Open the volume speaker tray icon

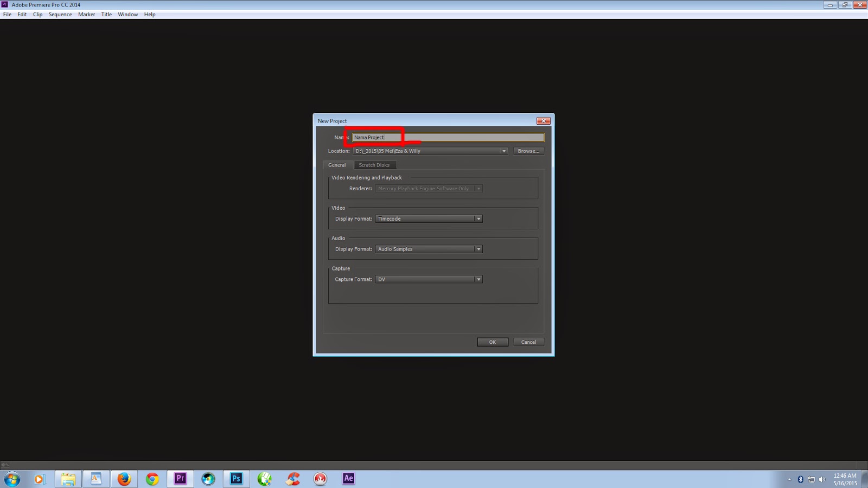(x=822, y=479)
